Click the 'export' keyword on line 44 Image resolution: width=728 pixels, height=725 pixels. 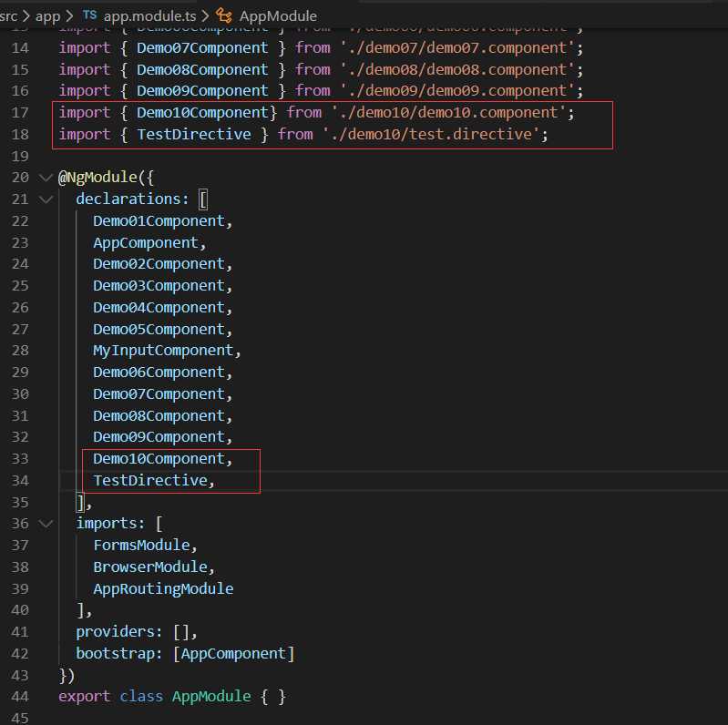85,697
